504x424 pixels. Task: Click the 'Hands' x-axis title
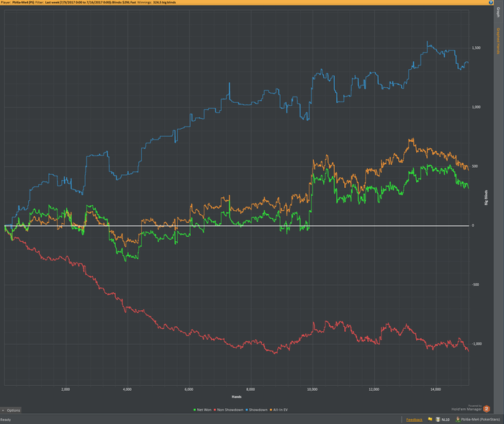pos(237,397)
